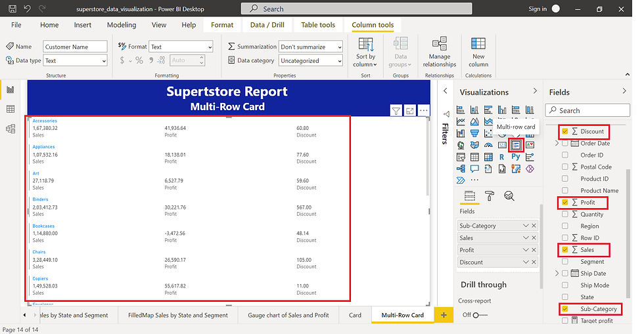This screenshot has height=334, width=644.
Task: Open Gauge chart of Sales and Profit page
Action: click(288, 315)
